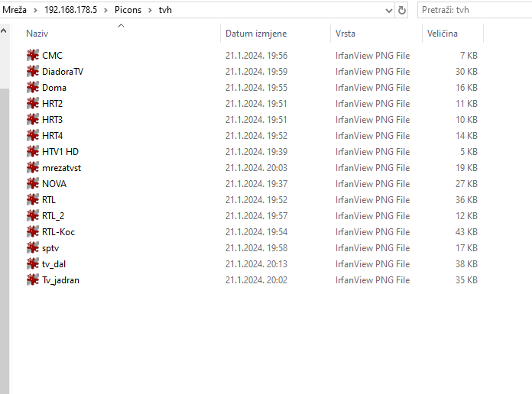Click the tvh breadcrumb segment
Screen dimensions: 532x394
pyautogui.click(x=165, y=10)
